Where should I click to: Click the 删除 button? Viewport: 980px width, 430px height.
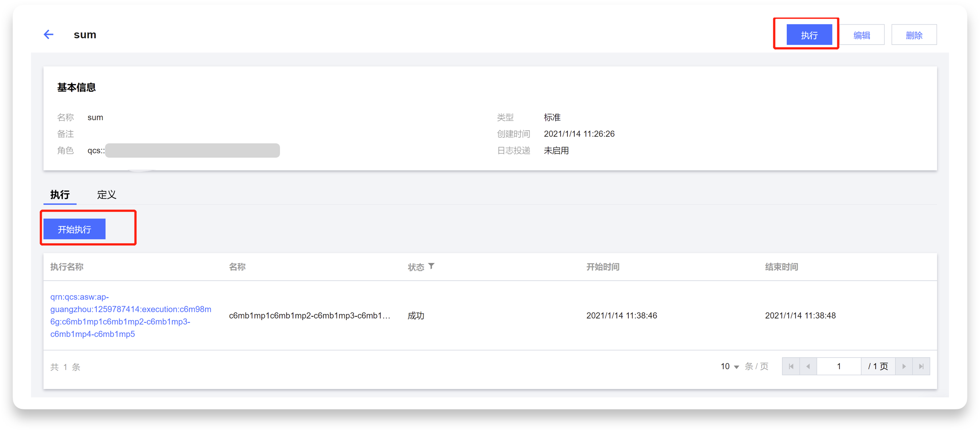click(914, 35)
